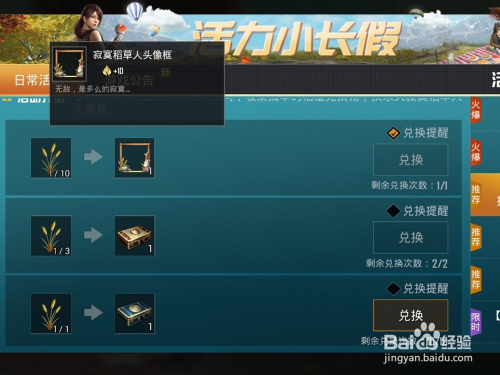
Task: Click the wheat icon showing 1/1
Action: click(51, 314)
